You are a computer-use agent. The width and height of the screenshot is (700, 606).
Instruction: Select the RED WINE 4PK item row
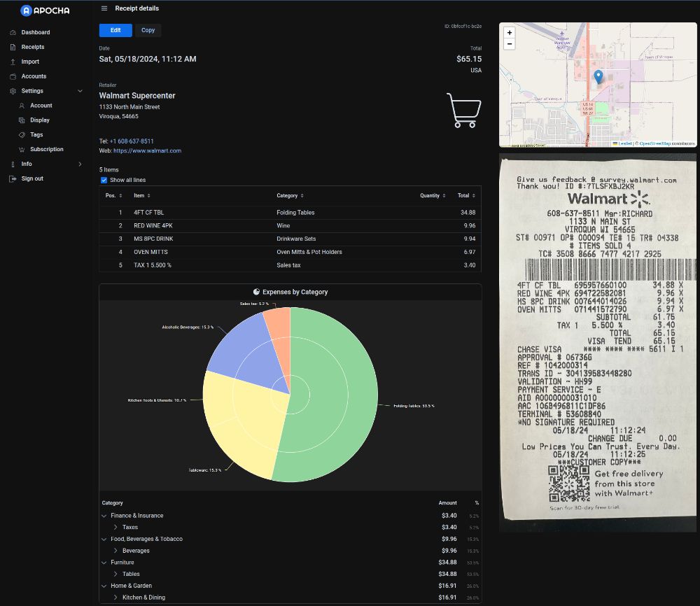pyautogui.click(x=290, y=226)
